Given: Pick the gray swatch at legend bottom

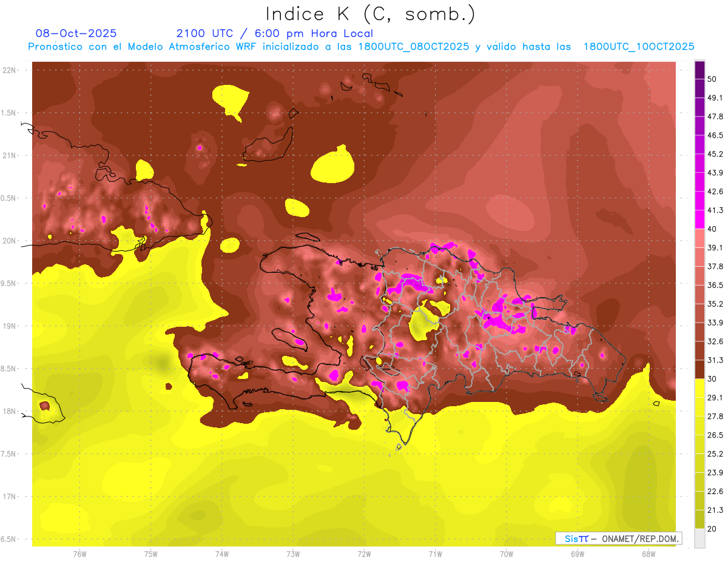Looking at the screenshot, I should (x=699, y=538).
